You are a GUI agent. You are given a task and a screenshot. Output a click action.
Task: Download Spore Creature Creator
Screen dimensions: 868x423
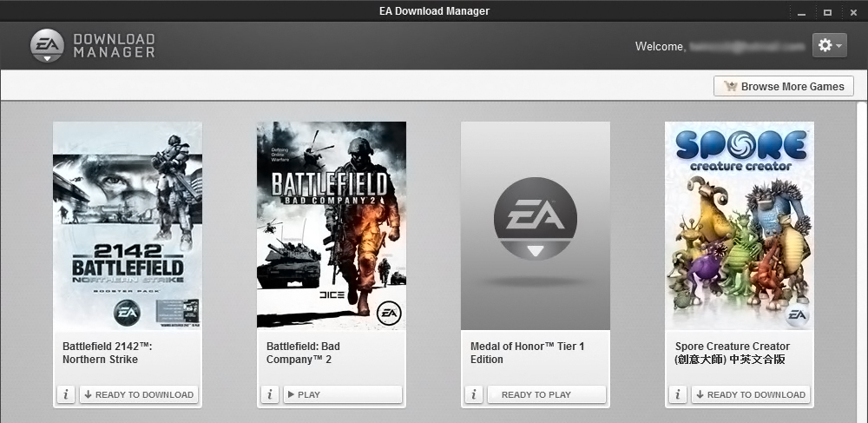751,394
